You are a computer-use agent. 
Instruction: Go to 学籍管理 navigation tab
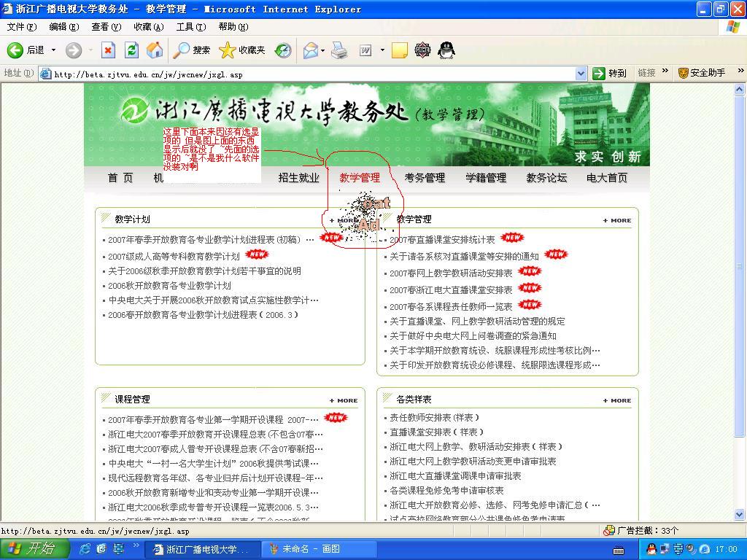tap(486, 178)
